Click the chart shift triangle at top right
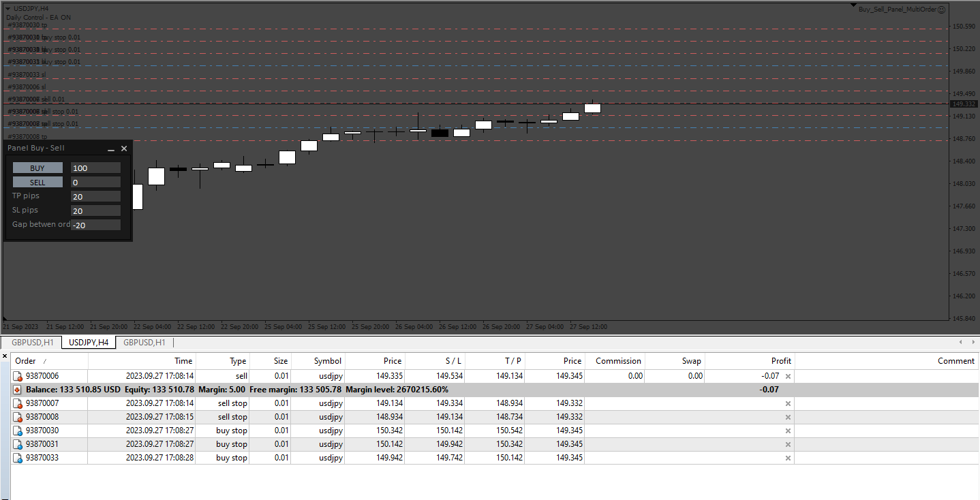Viewport: 980px width, 500px height. (x=853, y=5)
